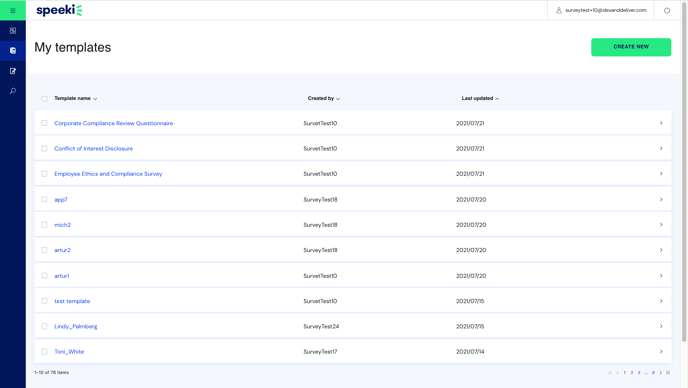Expand the Toni_White row chevron
This screenshot has width=688, height=388.
[x=661, y=352]
